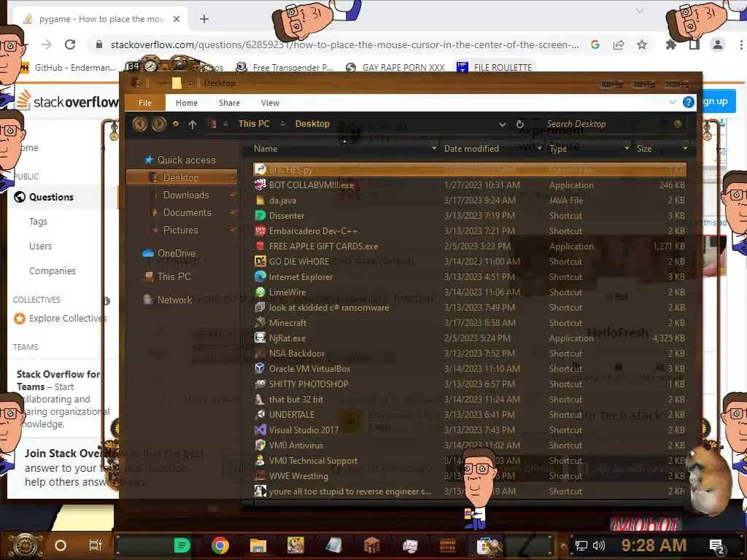Expand the path chevron before Desktop
Screen dimensions: 747x560
(x=282, y=124)
